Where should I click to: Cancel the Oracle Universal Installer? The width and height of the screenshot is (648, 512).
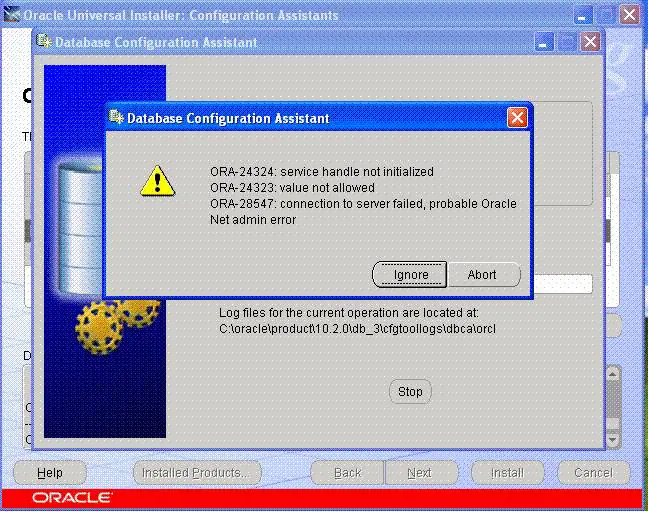pyautogui.click(x=593, y=472)
